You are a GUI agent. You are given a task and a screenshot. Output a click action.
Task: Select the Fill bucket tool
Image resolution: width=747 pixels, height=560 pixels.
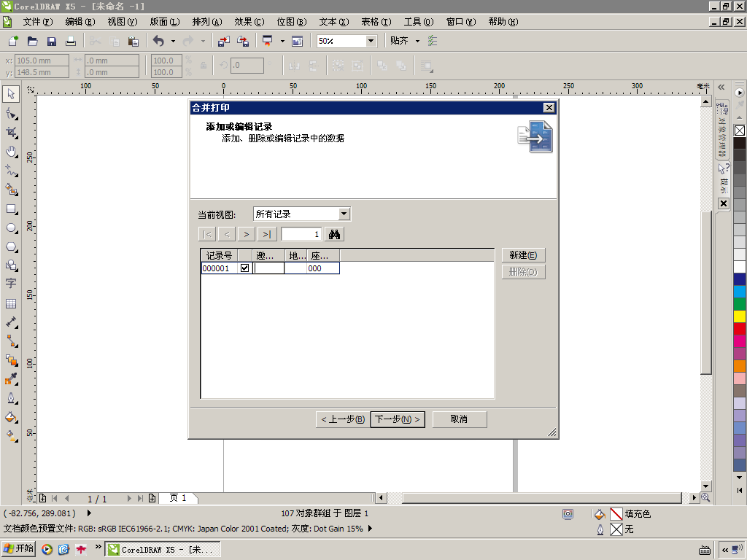pyautogui.click(x=11, y=417)
